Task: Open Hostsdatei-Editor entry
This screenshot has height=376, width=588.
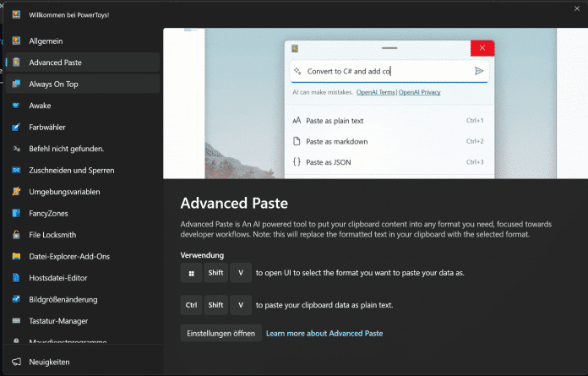Action: tap(83, 278)
